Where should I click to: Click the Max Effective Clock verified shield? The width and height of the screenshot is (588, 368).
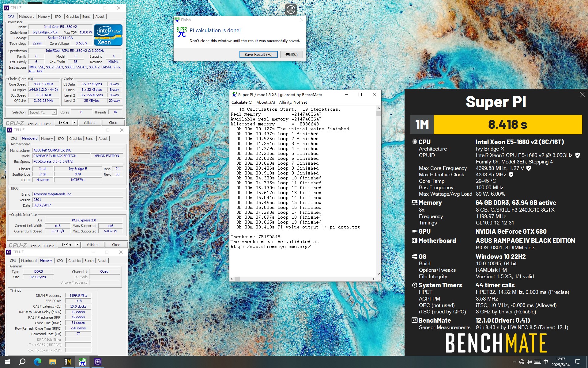point(511,174)
